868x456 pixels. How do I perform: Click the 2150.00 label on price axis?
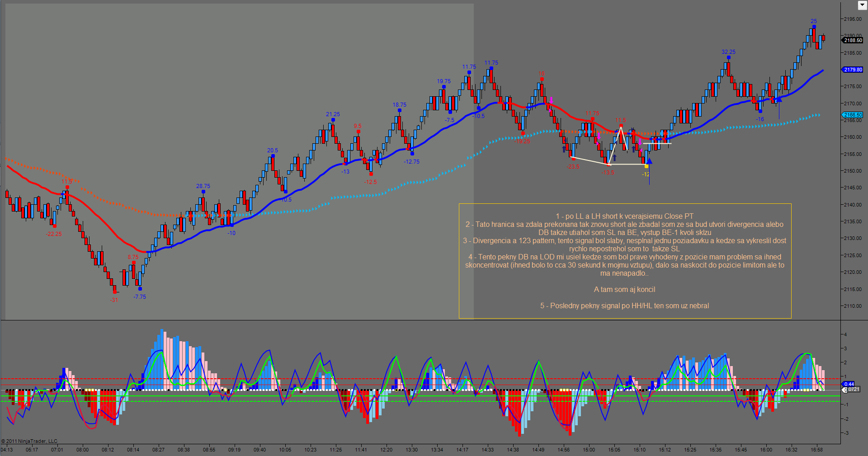point(853,171)
